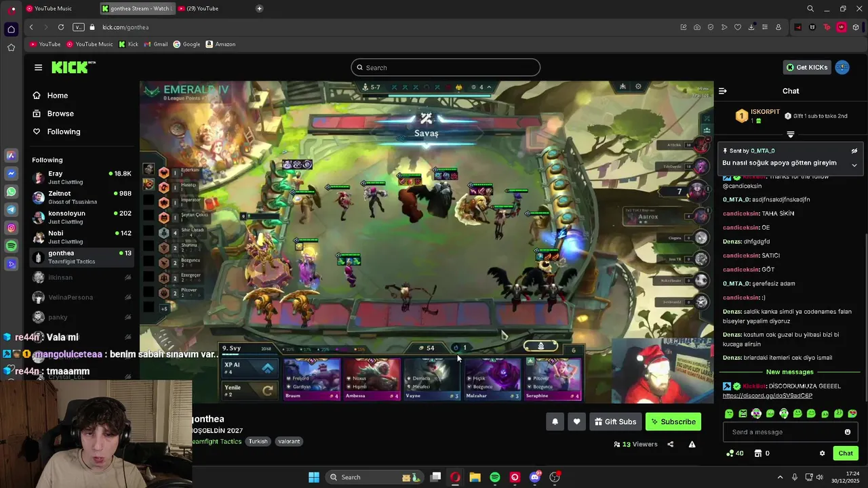Open File Explorer from the taskbar
The height and width of the screenshot is (488, 868).
(x=475, y=477)
